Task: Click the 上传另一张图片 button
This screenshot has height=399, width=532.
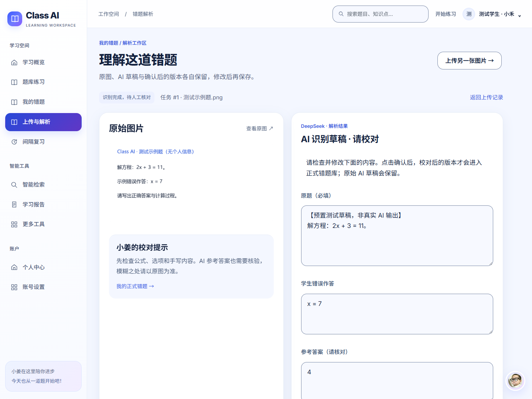Action: tap(469, 61)
